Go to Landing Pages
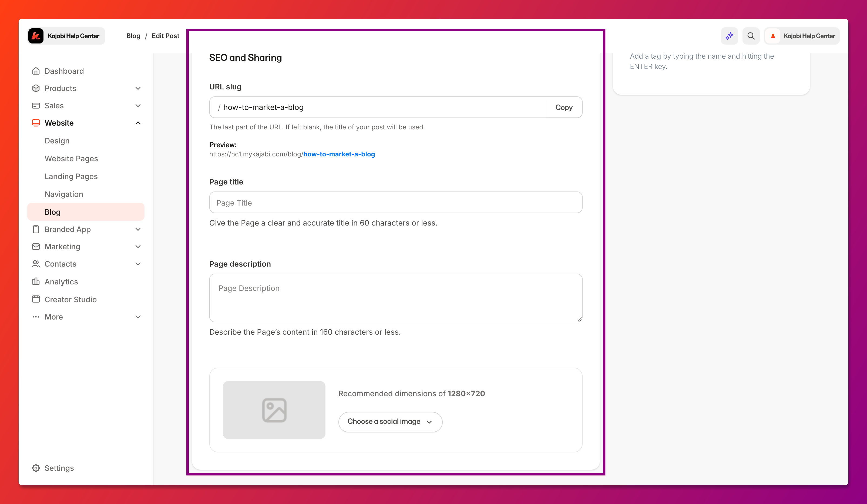 [x=71, y=176]
